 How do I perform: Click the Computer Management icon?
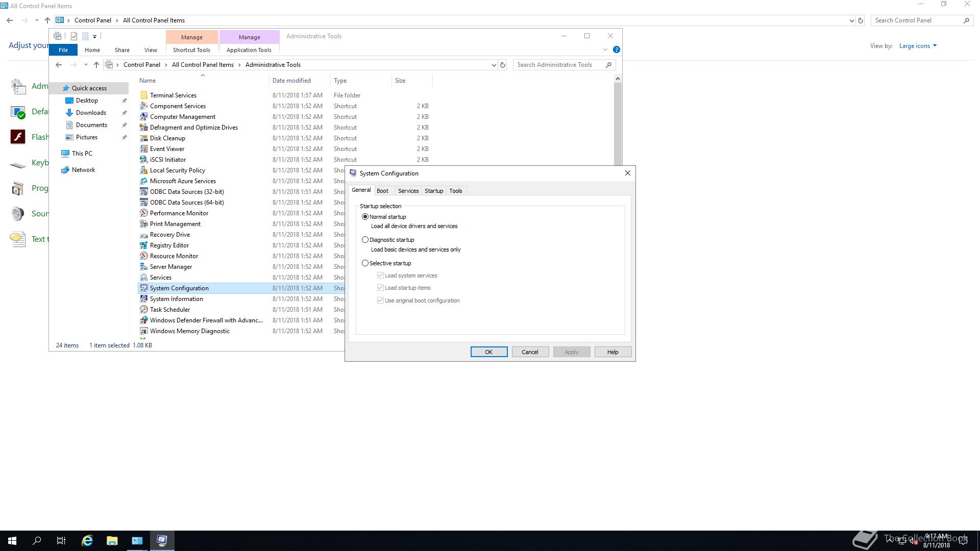point(144,117)
